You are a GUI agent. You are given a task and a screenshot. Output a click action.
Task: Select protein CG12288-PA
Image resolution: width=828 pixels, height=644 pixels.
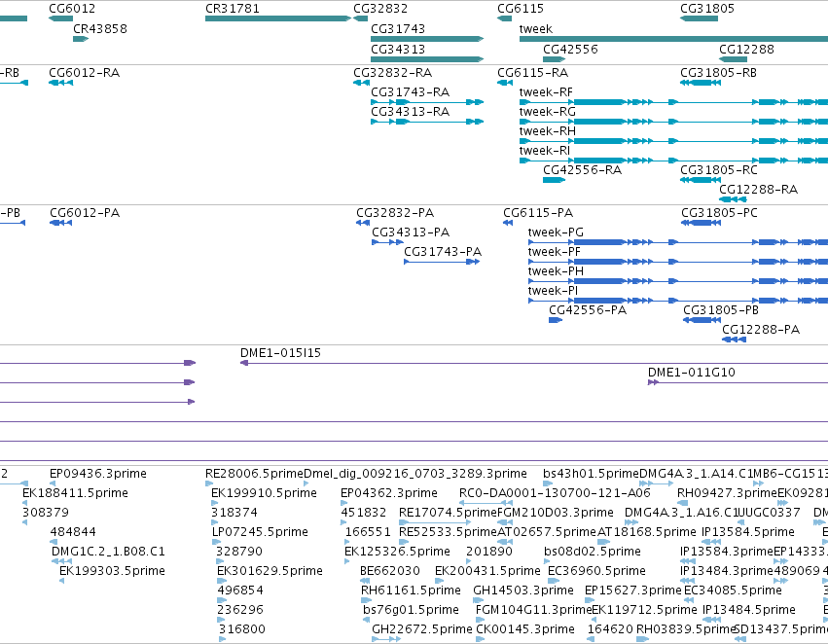click(761, 330)
